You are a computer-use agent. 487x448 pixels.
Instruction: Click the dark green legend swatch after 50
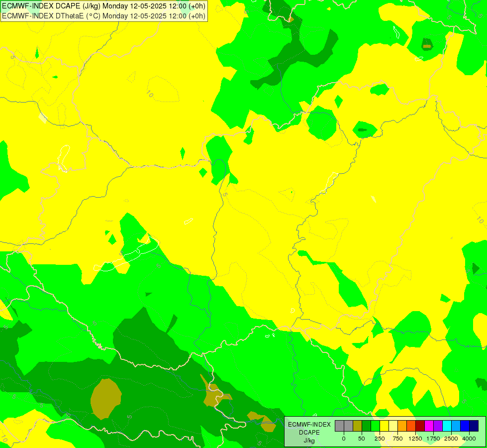click(x=367, y=426)
